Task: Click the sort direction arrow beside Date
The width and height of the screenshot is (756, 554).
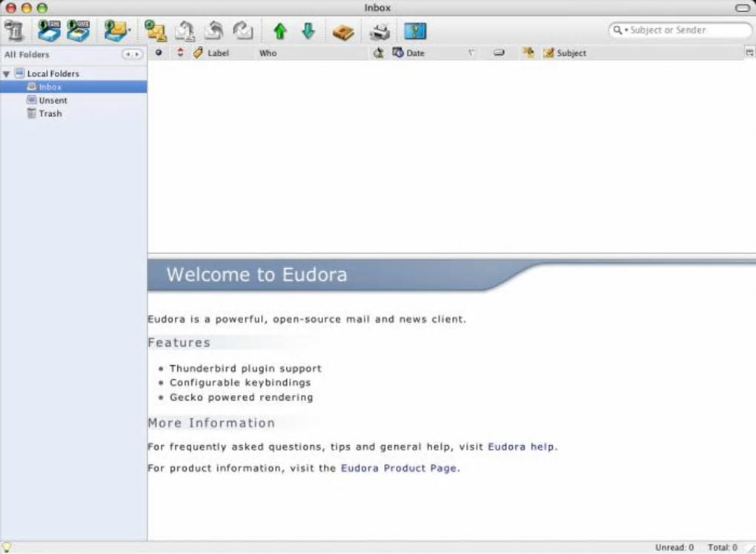Action: (471, 53)
